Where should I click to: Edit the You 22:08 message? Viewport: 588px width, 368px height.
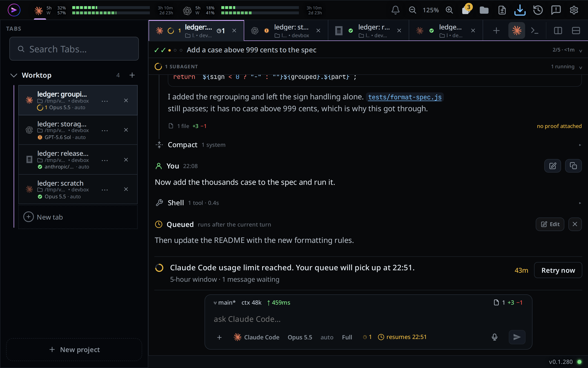click(x=552, y=166)
